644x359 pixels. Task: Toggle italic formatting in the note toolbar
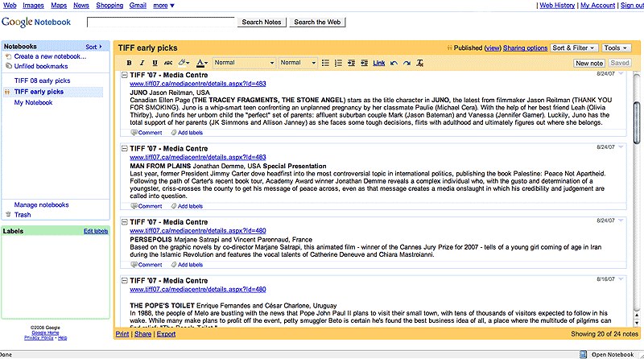click(x=142, y=63)
